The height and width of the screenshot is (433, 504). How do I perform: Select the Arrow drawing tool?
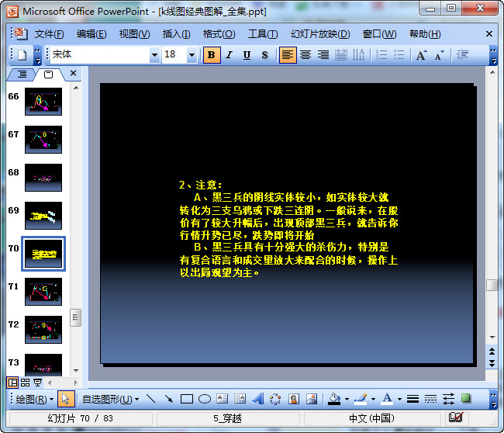[168, 399]
